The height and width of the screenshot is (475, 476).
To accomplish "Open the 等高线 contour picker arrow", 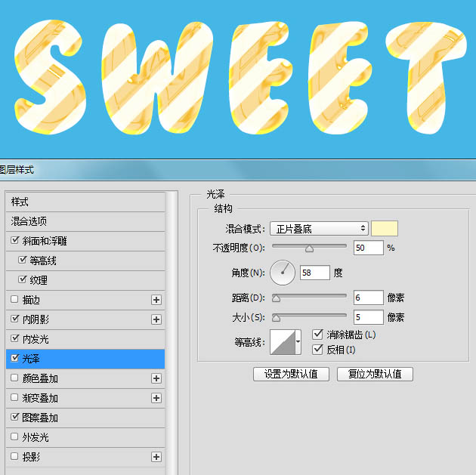I will tap(298, 342).
